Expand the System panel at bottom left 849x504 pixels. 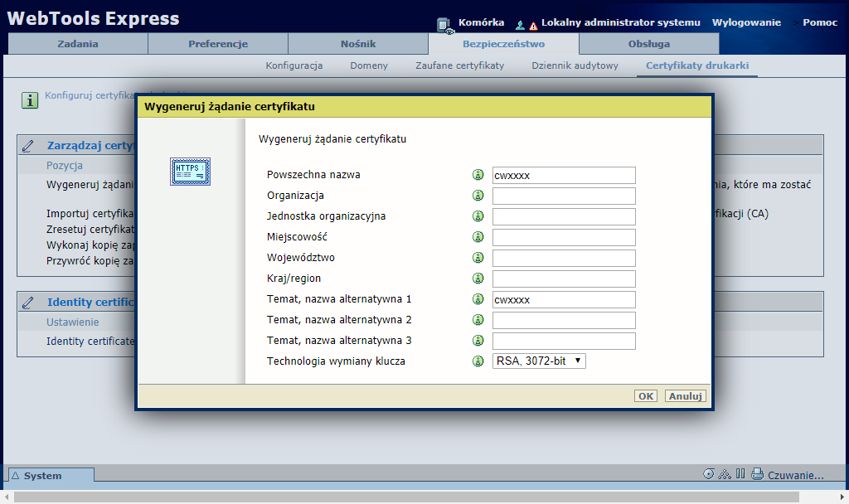pyautogui.click(x=50, y=476)
